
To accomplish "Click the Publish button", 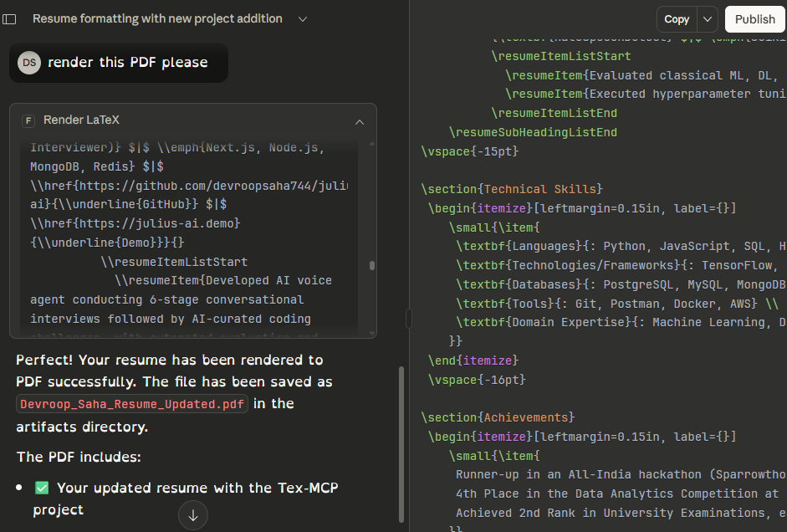I will [754, 19].
